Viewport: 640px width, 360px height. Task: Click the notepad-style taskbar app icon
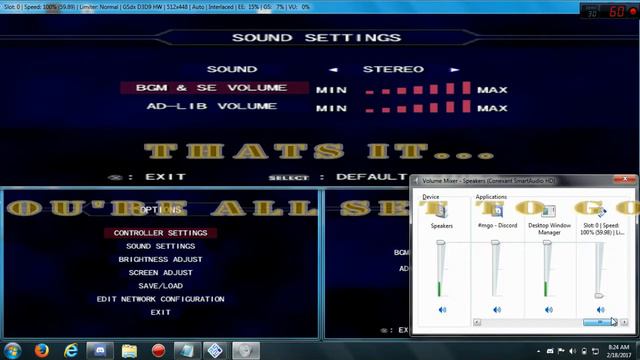tap(187, 351)
